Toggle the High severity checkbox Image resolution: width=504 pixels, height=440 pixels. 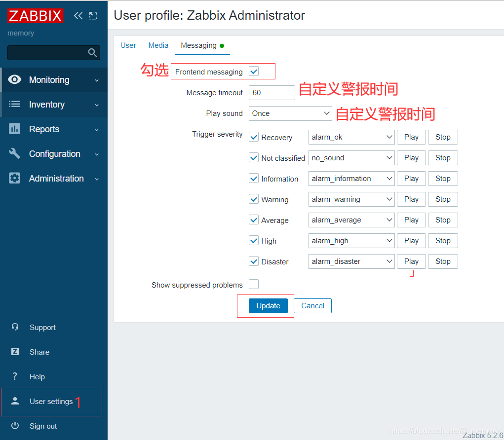click(x=254, y=241)
